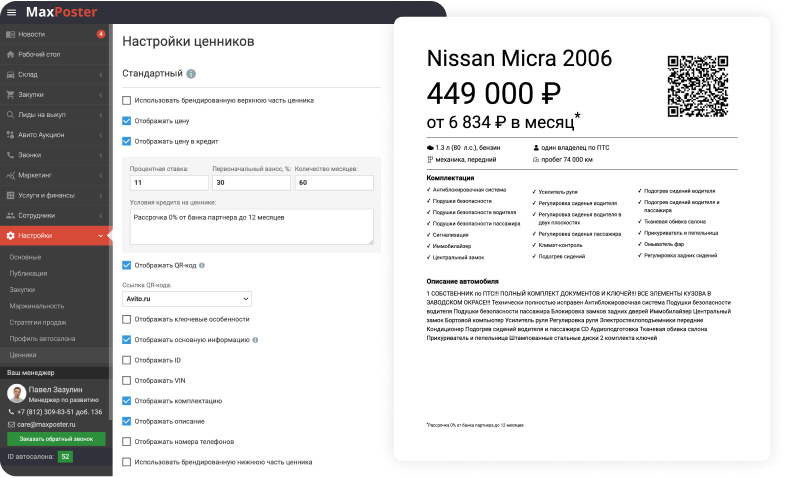Click the Маркетинг chart icon
Viewport: 787px width, 478px height.
10,175
